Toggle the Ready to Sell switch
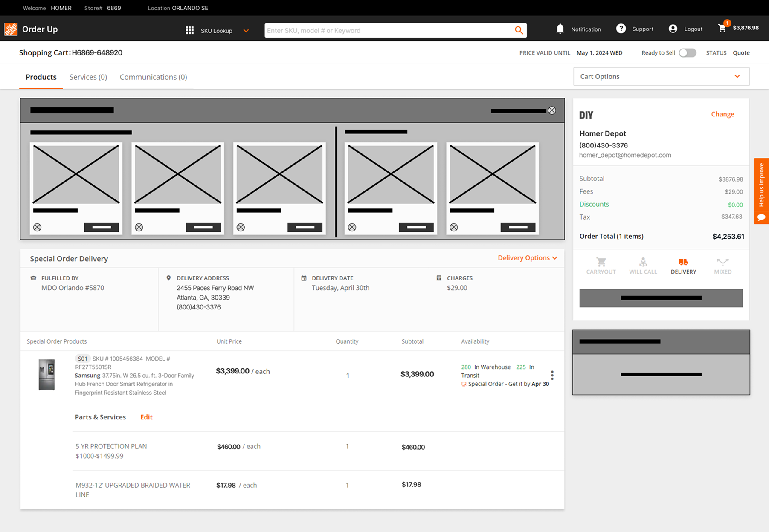The height and width of the screenshot is (532, 769). point(688,52)
